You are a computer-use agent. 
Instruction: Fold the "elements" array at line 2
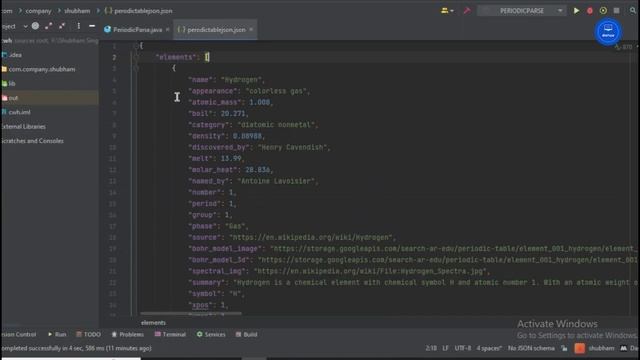pyautogui.click(x=136, y=57)
